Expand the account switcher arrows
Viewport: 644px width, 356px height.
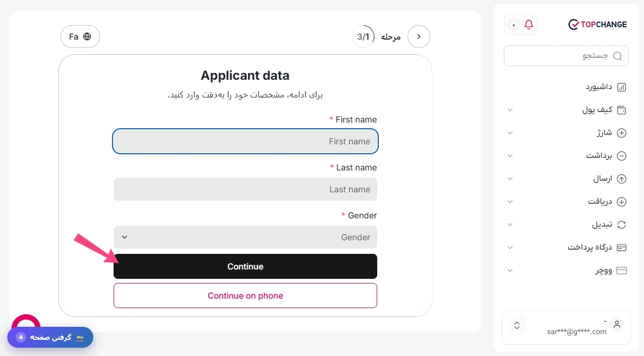pos(517,325)
